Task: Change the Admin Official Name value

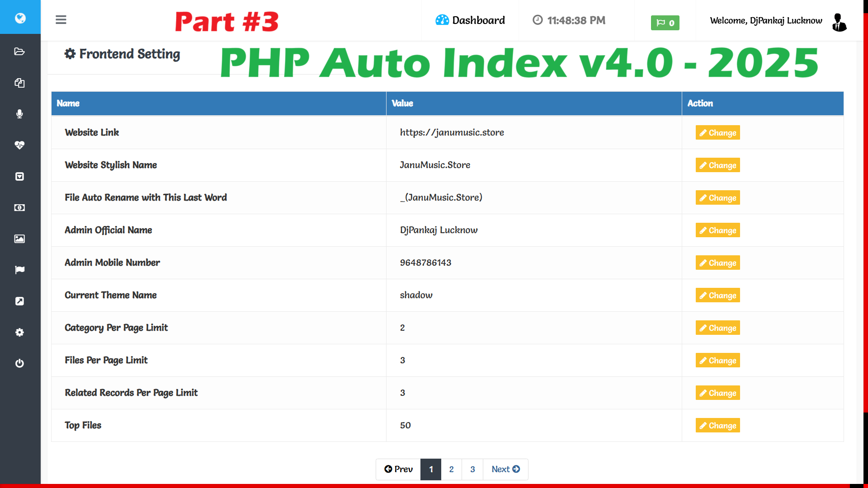Action: coord(718,230)
